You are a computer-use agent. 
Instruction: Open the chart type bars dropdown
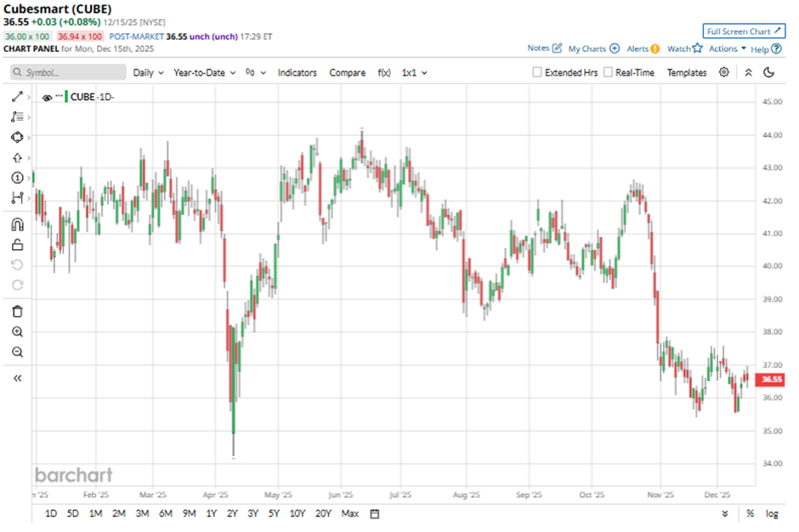[256, 73]
